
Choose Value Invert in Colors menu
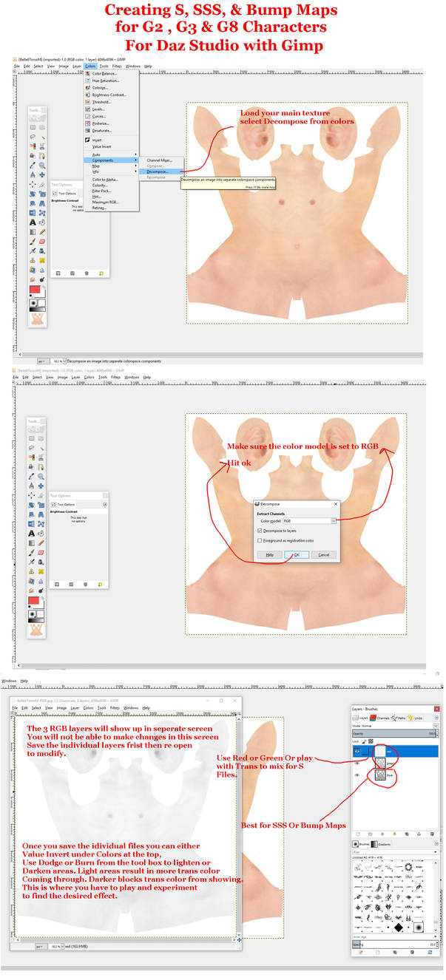(111, 147)
